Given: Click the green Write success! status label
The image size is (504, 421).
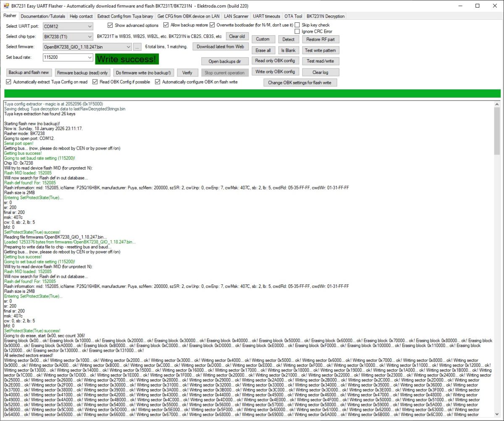Looking at the screenshot, I should pos(127,59).
